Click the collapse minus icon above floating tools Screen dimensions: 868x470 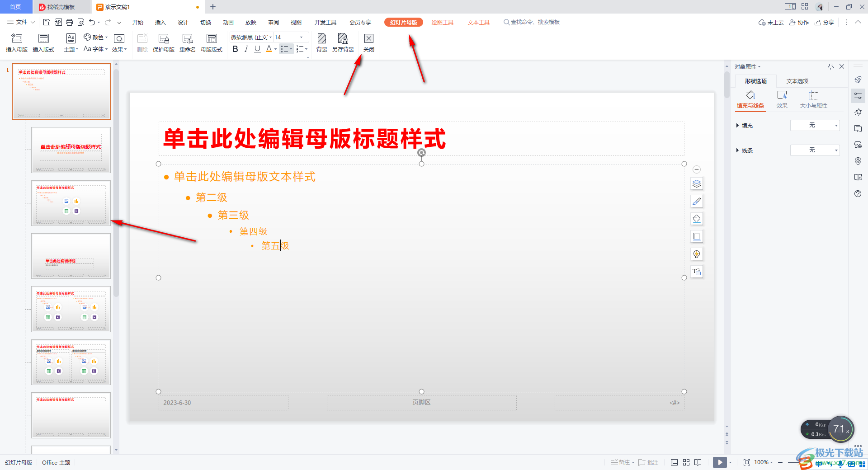tap(697, 169)
